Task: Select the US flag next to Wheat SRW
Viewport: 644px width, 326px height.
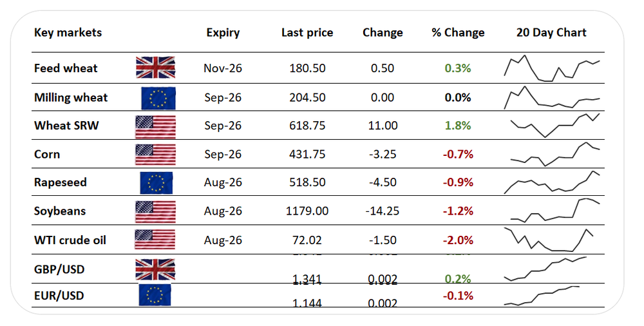Action: click(155, 127)
